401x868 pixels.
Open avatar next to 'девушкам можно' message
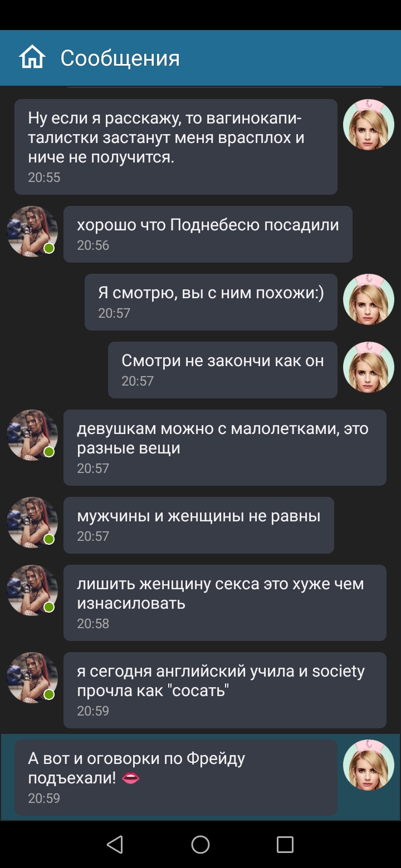32,435
